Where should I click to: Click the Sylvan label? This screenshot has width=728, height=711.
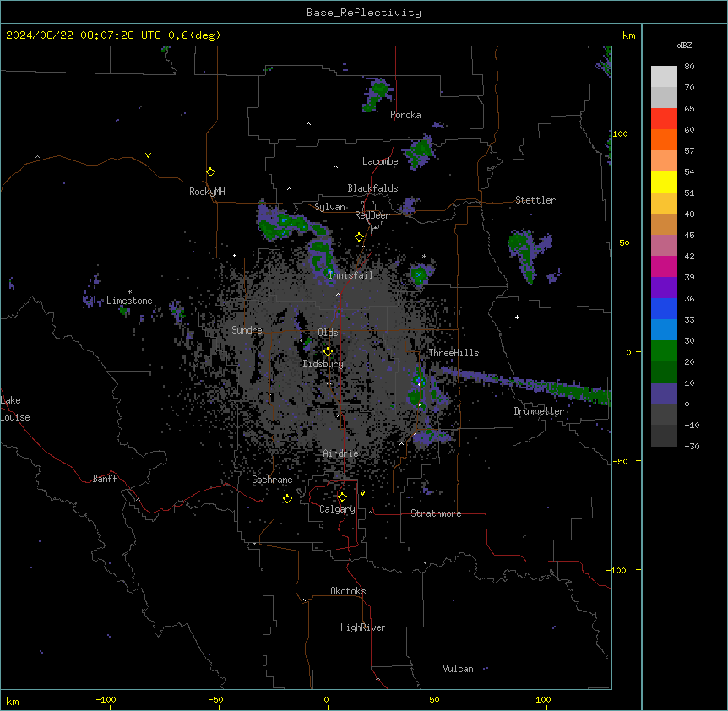click(x=329, y=207)
